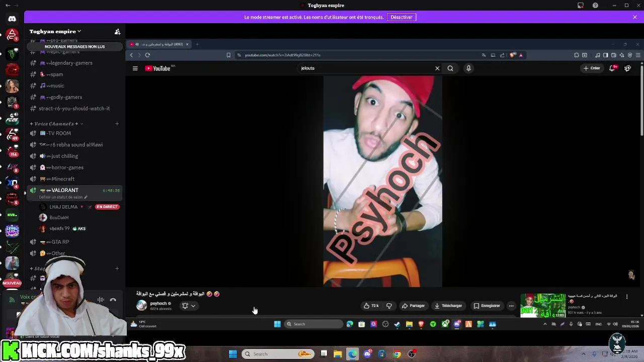Click the Créer button on YouTube

tap(592, 68)
